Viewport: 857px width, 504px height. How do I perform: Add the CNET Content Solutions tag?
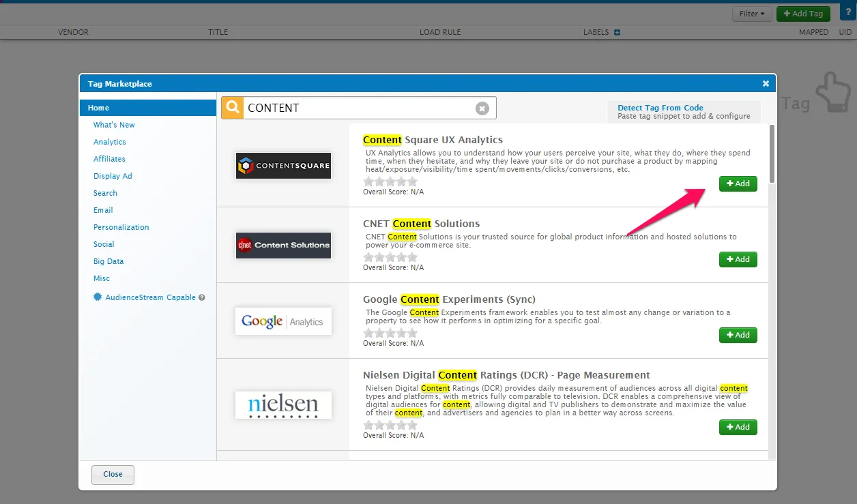pyautogui.click(x=738, y=259)
